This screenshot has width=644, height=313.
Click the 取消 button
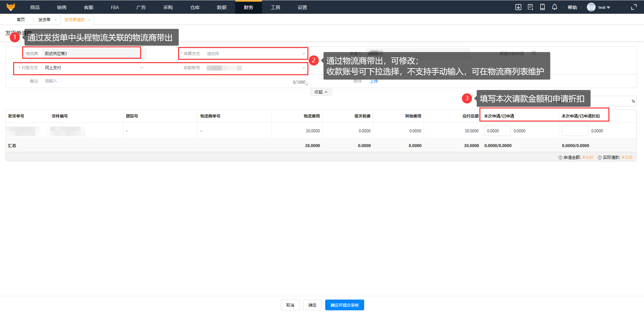[x=290, y=305]
